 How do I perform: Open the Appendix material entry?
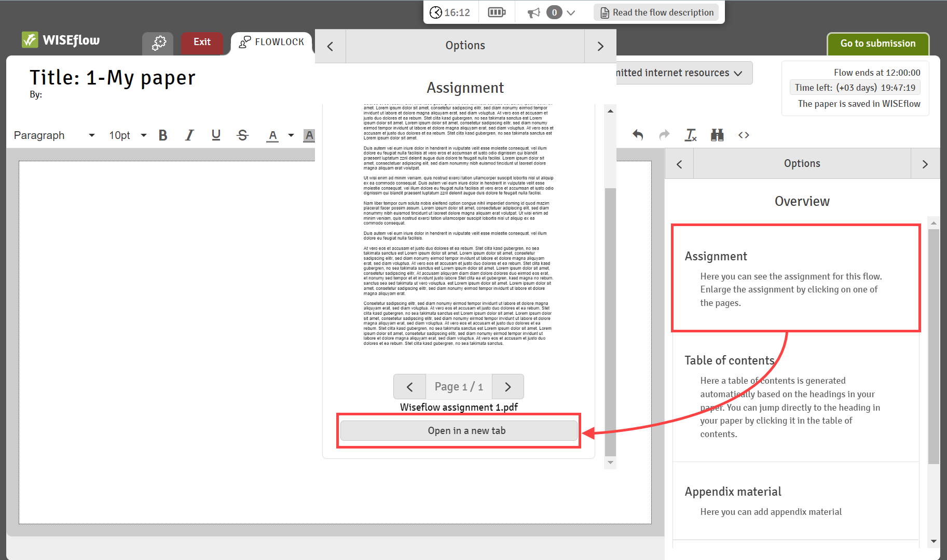click(796, 501)
